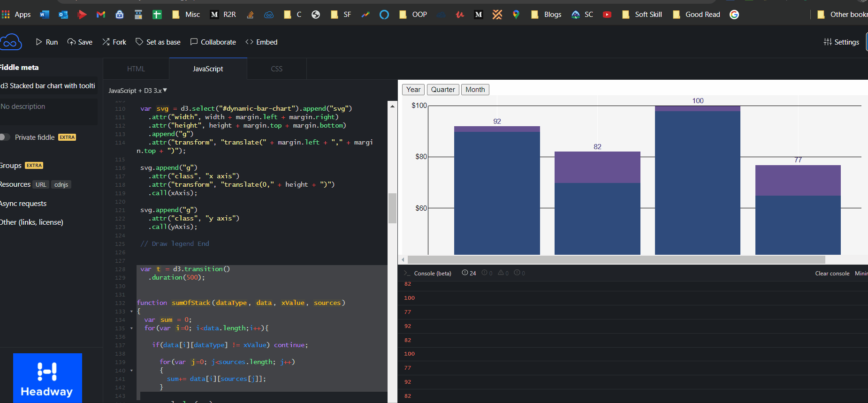The height and width of the screenshot is (403, 868).
Task: Add a resource via the URL button
Action: [x=41, y=184]
